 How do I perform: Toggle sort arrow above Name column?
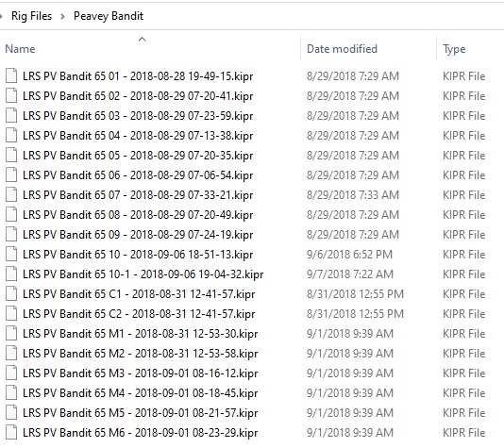pyautogui.click(x=143, y=40)
